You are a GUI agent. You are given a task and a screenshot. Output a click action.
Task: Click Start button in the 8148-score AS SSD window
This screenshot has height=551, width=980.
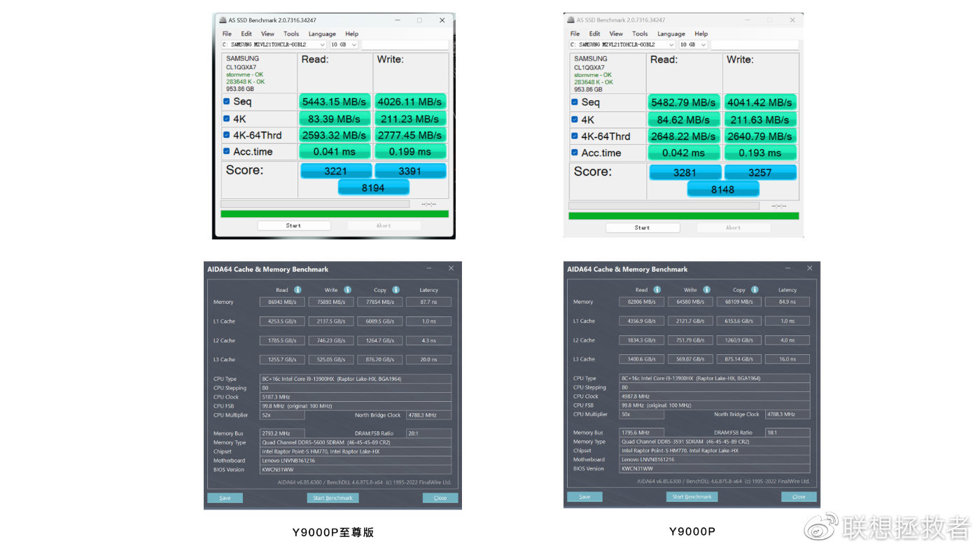click(x=642, y=228)
